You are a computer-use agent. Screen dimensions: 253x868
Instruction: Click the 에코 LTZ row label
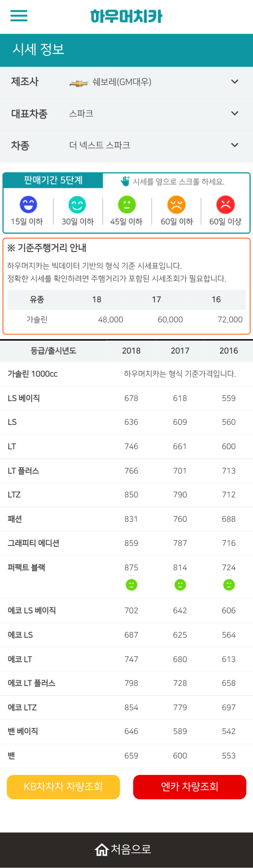(22, 708)
